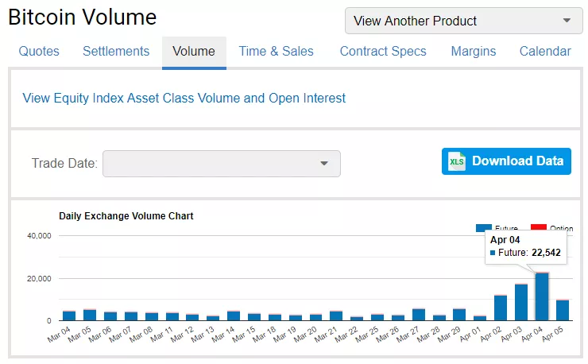Screen dimensions: 588x364
Task: Switch to the Quotes tab
Action: tap(39, 52)
